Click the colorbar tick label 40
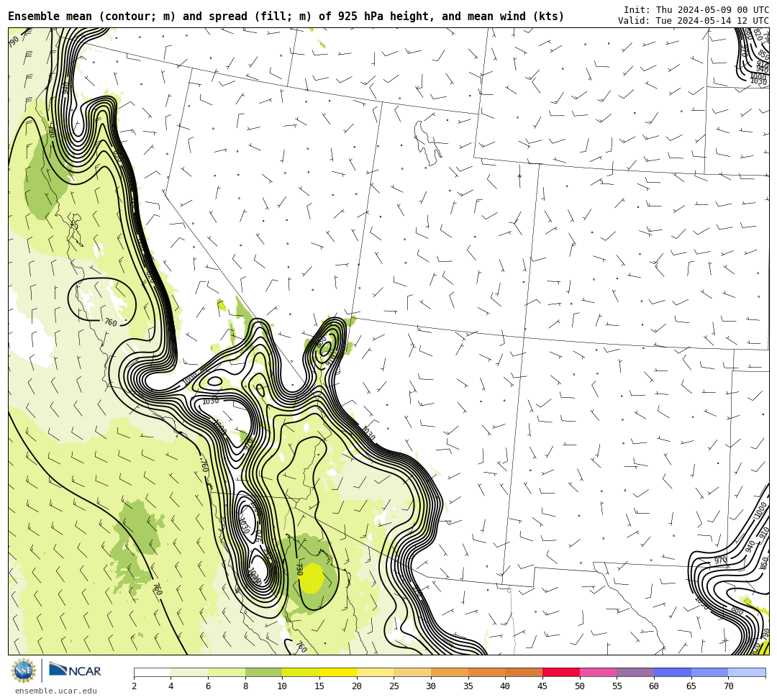 (506, 686)
